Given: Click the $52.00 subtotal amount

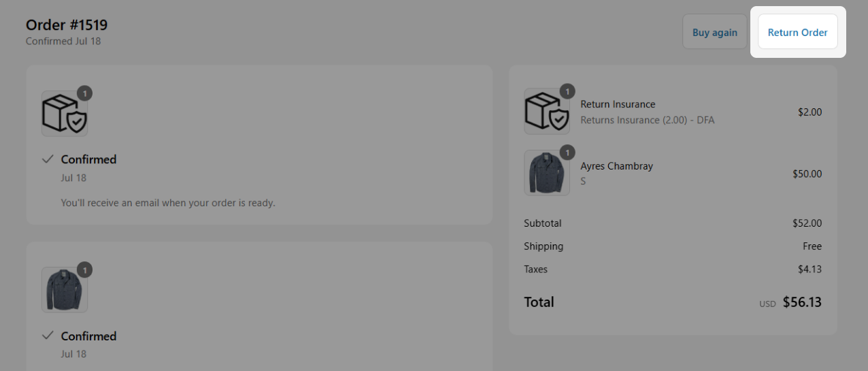Looking at the screenshot, I should click(807, 223).
